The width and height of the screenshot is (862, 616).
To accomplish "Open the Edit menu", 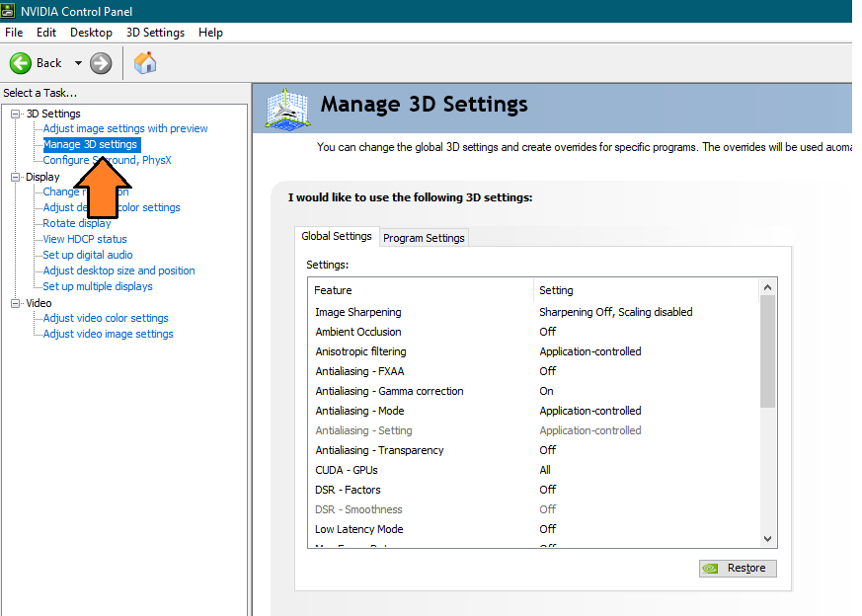I will (46, 33).
